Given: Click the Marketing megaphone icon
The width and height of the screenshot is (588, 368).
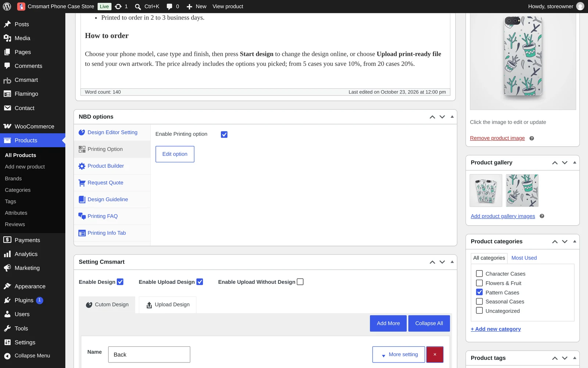Looking at the screenshot, I should pos(7,268).
